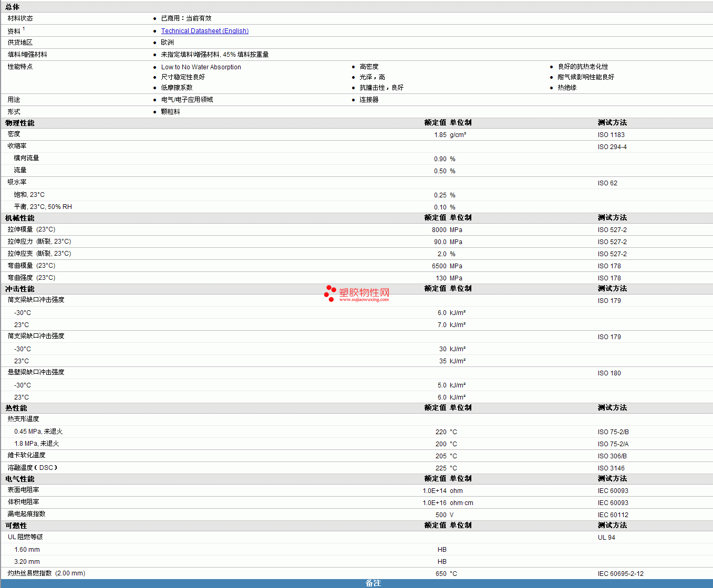
Task: Select the Low to No Water Absorption text
Action: pos(201,67)
